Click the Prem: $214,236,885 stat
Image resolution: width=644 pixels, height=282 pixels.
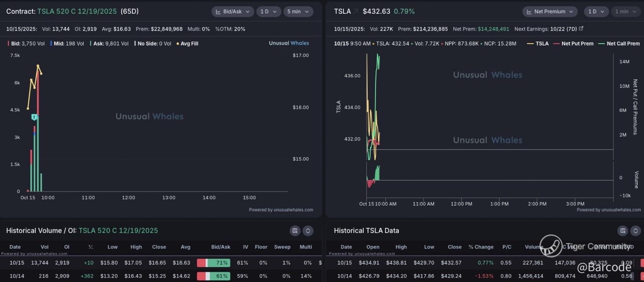click(423, 29)
